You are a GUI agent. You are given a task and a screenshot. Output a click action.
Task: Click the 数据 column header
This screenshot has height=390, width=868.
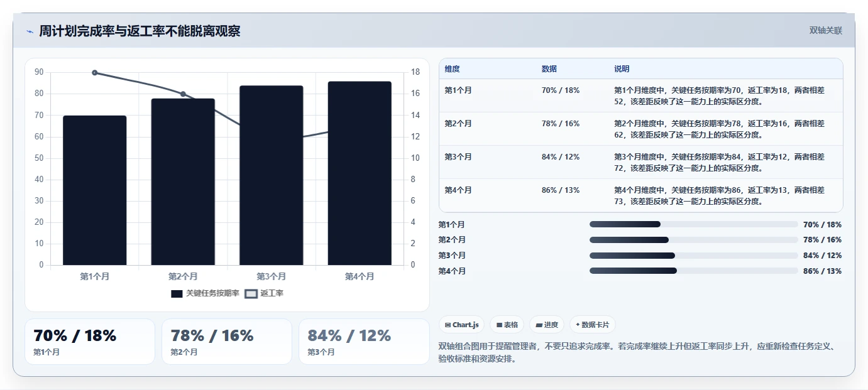pos(549,69)
